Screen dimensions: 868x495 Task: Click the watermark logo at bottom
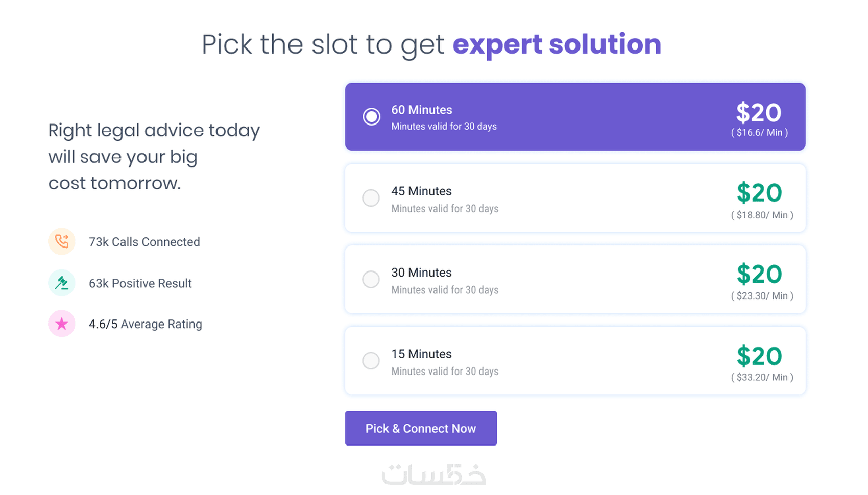433,475
